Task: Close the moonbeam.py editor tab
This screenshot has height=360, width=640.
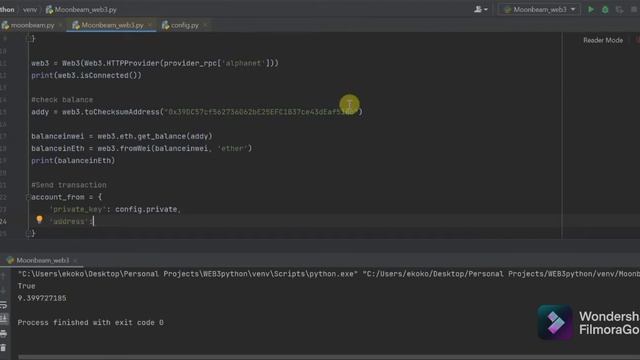Action: (61, 25)
